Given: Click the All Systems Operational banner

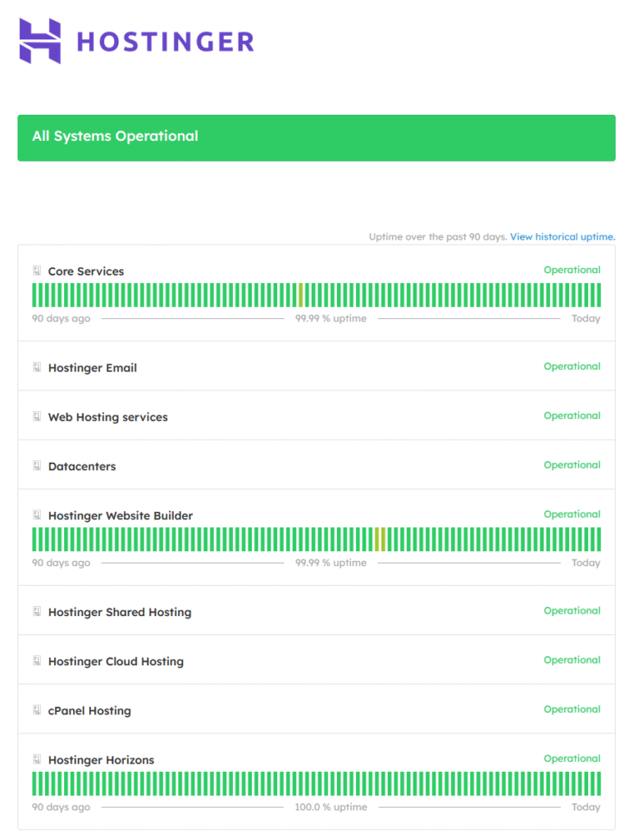Looking at the screenshot, I should coord(316,137).
